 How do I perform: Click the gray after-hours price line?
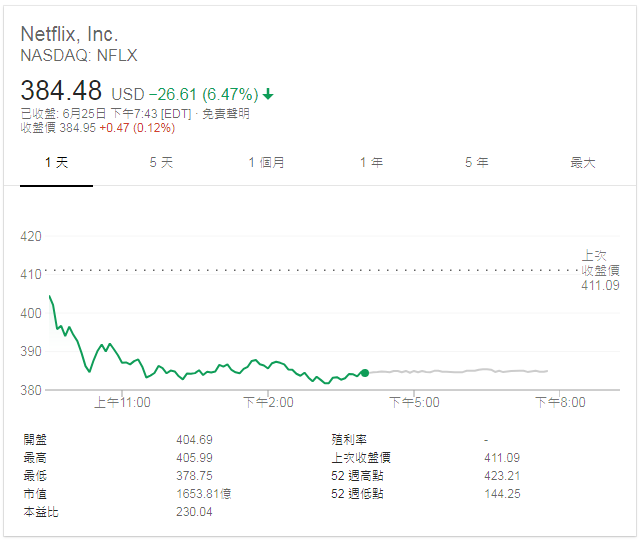[460, 371]
